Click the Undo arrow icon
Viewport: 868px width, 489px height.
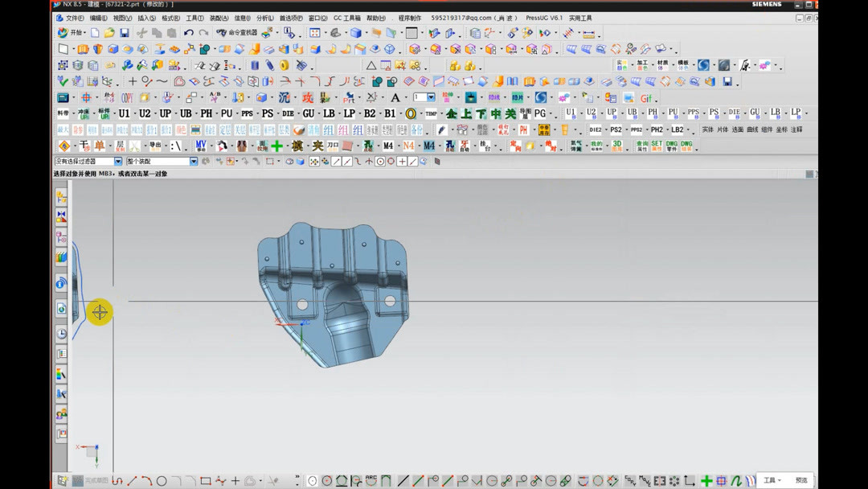pyautogui.click(x=189, y=33)
